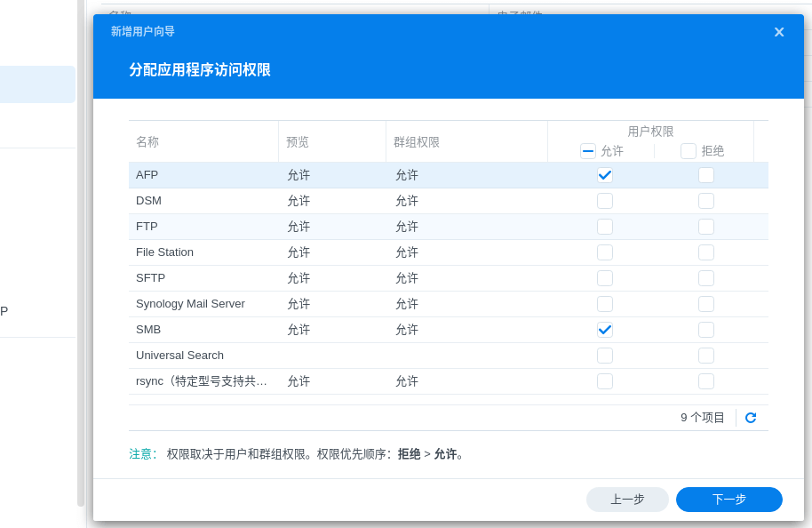This screenshot has width=812, height=528.
Task: Refresh the application permissions list
Action: click(x=751, y=418)
